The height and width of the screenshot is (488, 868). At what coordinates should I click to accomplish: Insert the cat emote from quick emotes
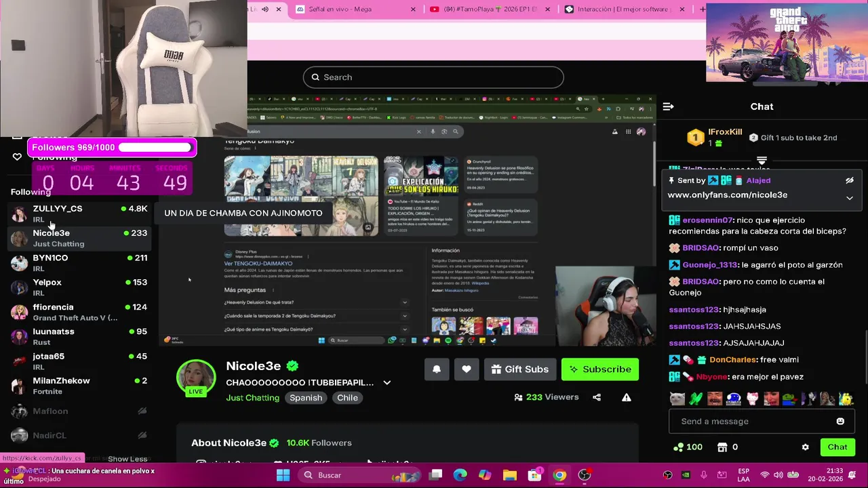(677, 399)
